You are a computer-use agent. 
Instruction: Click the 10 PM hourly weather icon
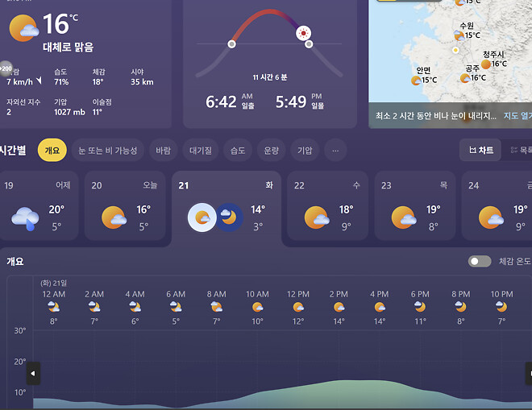pyautogui.click(x=501, y=307)
